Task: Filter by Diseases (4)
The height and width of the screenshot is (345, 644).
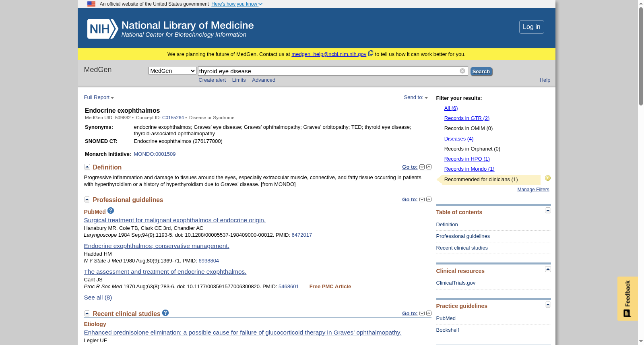Action: (459, 139)
